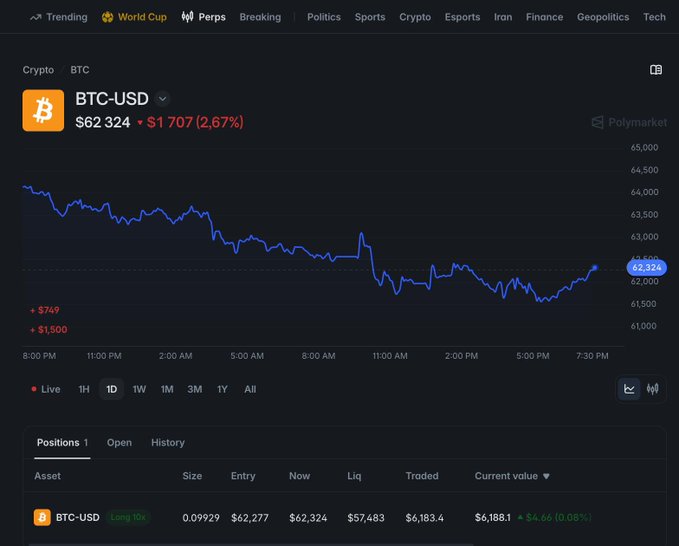Image resolution: width=679 pixels, height=546 pixels.
Task: Click the $57,483 liquidation price
Action: [366, 518]
